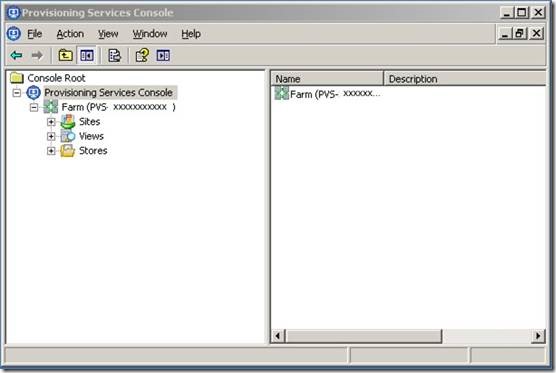The width and height of the screenshot is (556, 373).
Task: Restore the inner MDI console window
Action: point(520,34)
